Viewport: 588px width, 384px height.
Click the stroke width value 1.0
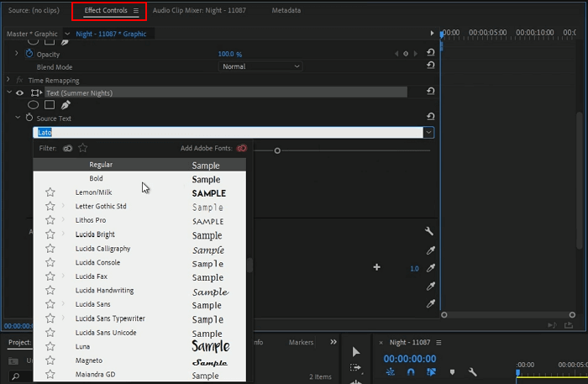point(414,269)
